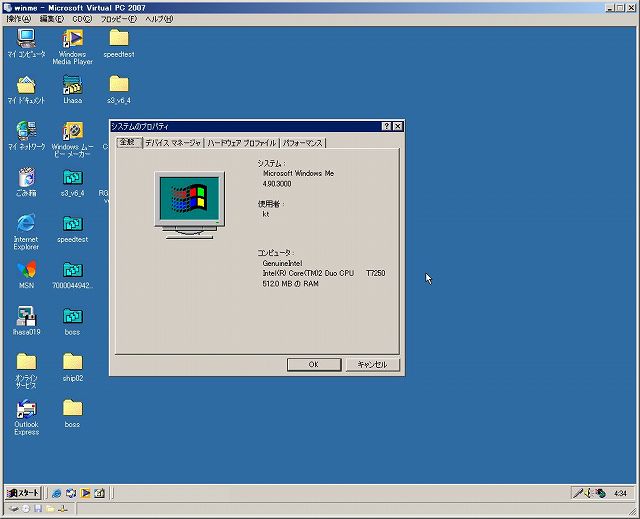Click the 512.0 MB の RAM text

point(291,284)
